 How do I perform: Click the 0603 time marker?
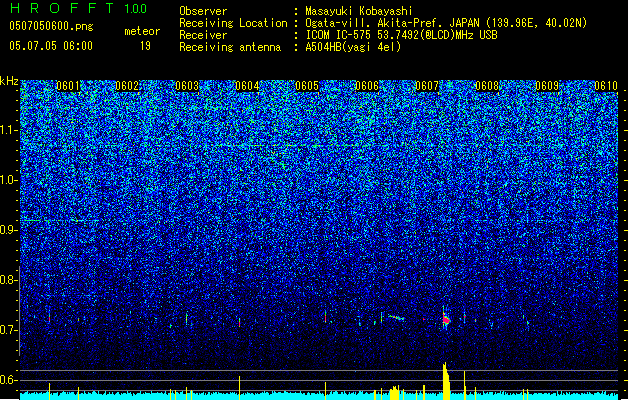pyautogui.click(x=187, y=86)
